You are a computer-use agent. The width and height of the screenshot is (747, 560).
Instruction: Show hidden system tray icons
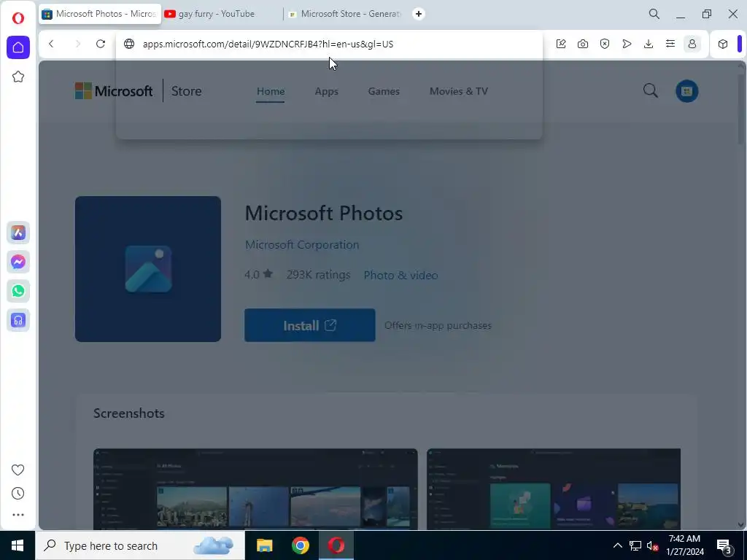[617, 545]
